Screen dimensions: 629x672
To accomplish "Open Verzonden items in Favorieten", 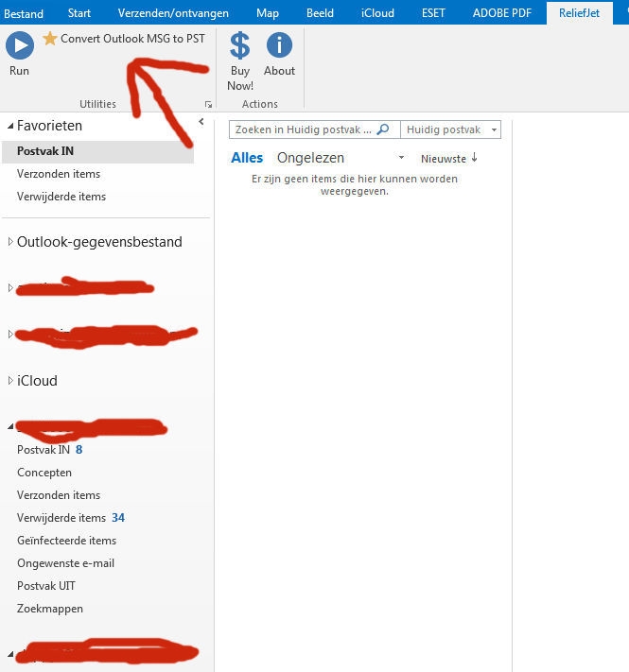I will 59,174.
